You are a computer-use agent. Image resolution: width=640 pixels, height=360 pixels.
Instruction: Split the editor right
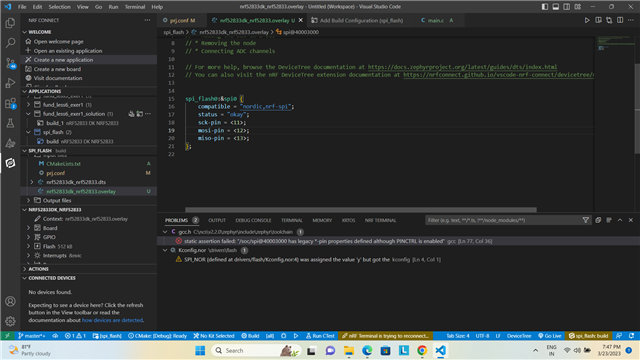tap(620, 20)
